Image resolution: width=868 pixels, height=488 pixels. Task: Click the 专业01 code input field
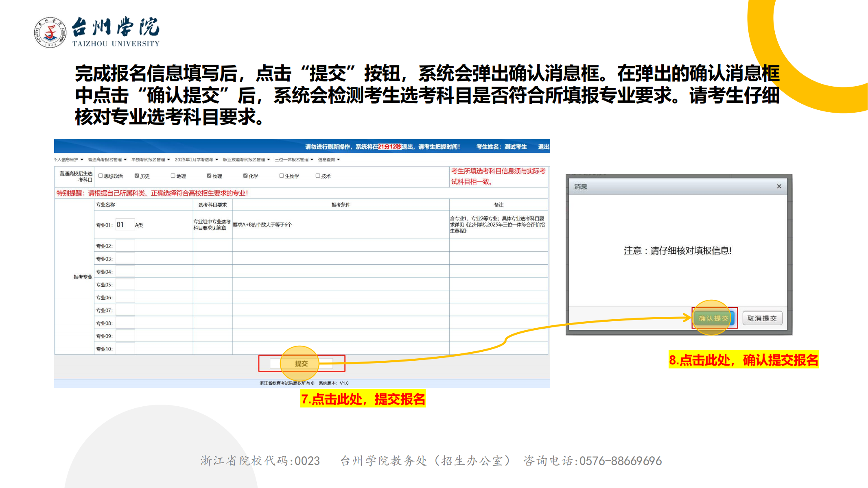(x=125, y=224)
